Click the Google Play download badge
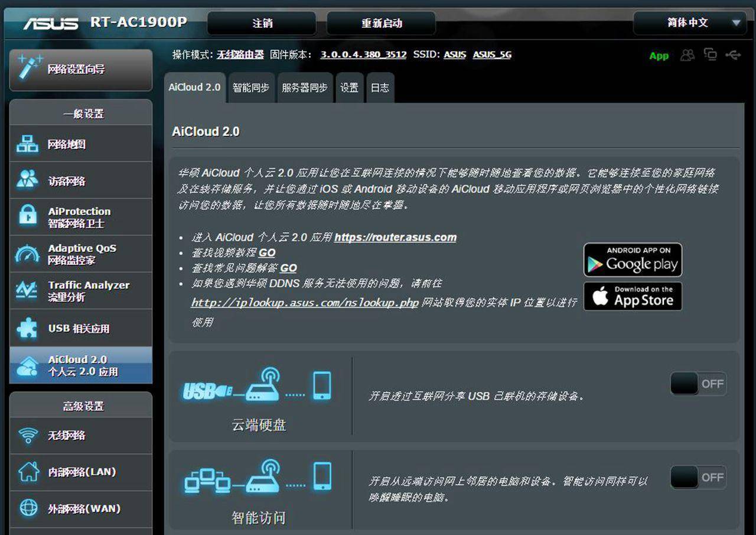The width and height of the screenshot is (756, 535). (633, 260)
